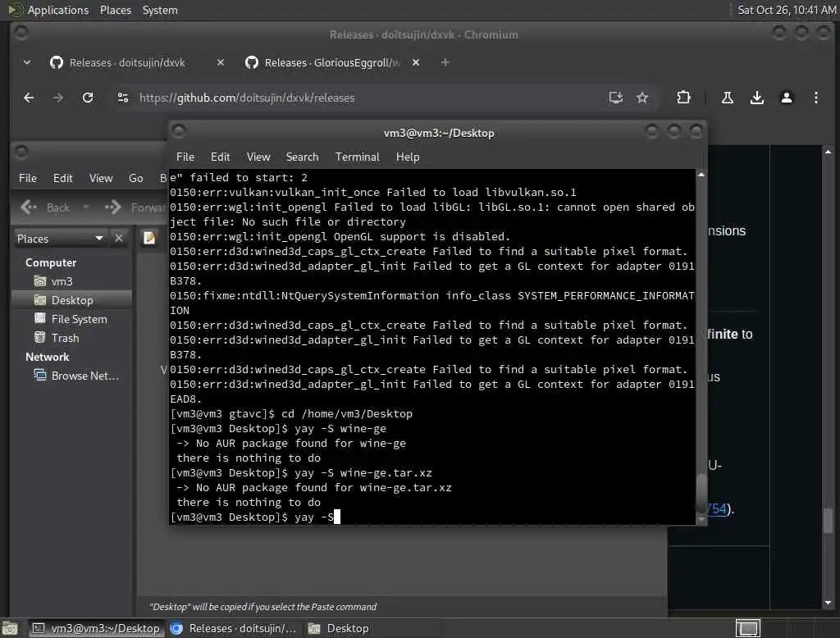
Task: Click the file manager Forward button
Action: 135,207
